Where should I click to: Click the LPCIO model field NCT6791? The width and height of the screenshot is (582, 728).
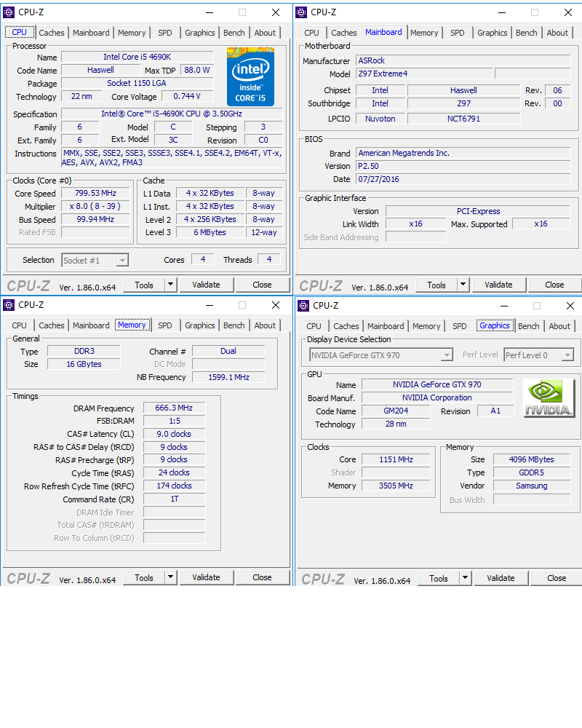463,119
